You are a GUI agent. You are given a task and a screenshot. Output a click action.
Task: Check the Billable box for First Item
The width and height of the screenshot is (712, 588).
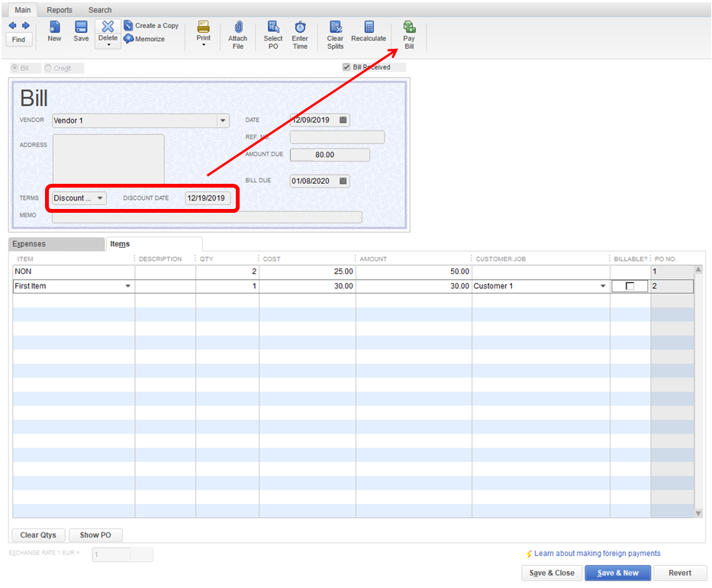(x=630, y=286)
